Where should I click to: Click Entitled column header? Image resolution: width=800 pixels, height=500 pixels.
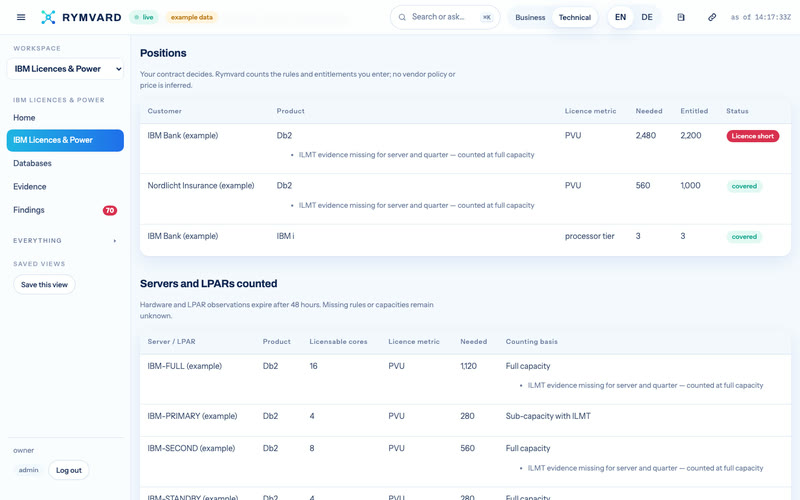(694, 111)
